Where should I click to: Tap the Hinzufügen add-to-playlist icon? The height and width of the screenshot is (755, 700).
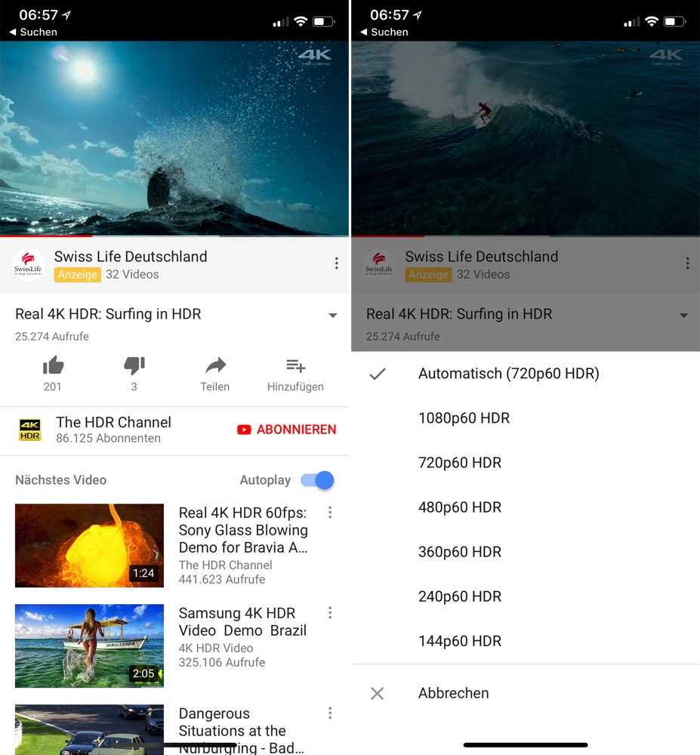(x=295, y=367)
